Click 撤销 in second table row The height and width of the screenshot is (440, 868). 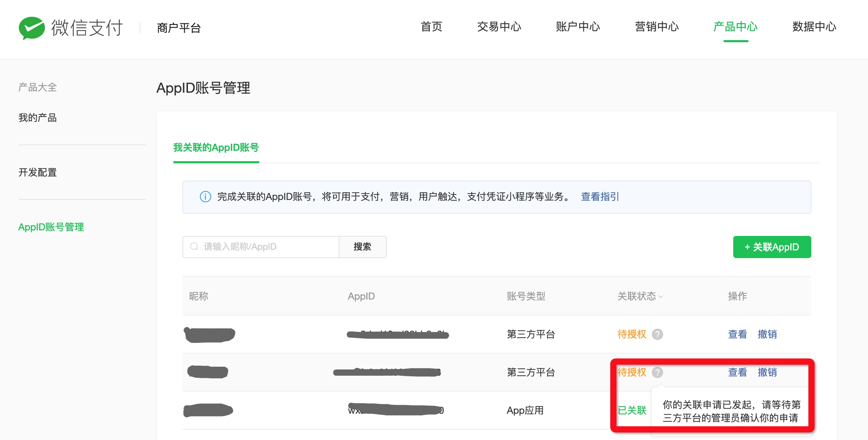click(767, 373)
